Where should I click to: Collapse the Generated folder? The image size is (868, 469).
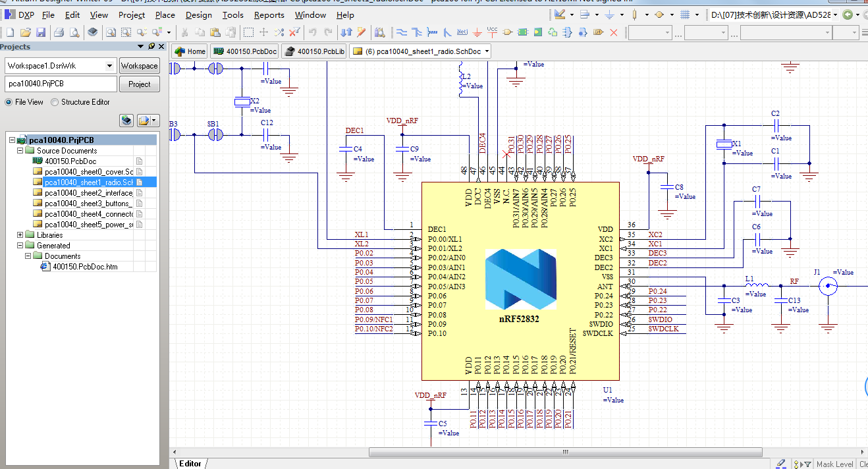click(20, 246)
